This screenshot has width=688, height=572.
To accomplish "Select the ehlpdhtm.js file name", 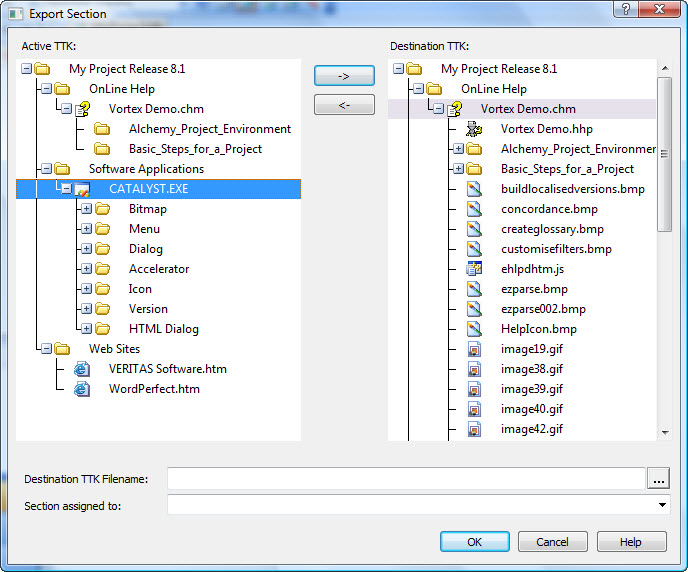I will pyautogui.click(x=532, y=269).
